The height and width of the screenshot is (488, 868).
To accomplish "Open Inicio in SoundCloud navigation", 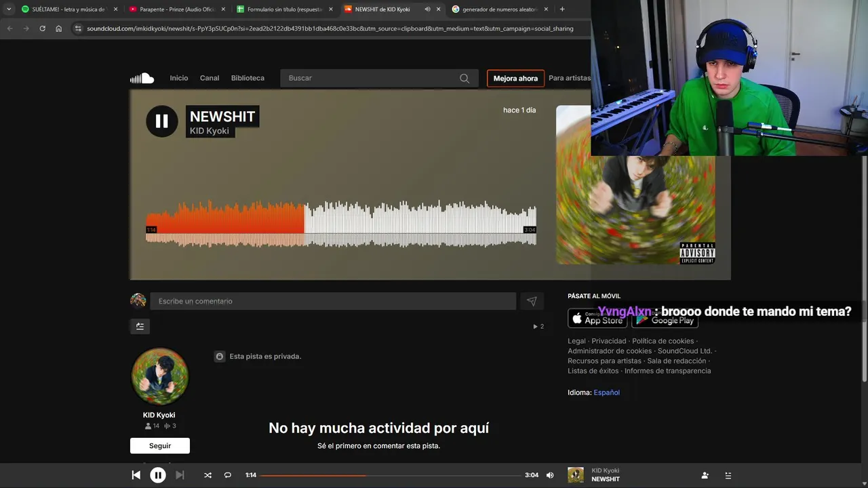I will (x=179, y=78).
